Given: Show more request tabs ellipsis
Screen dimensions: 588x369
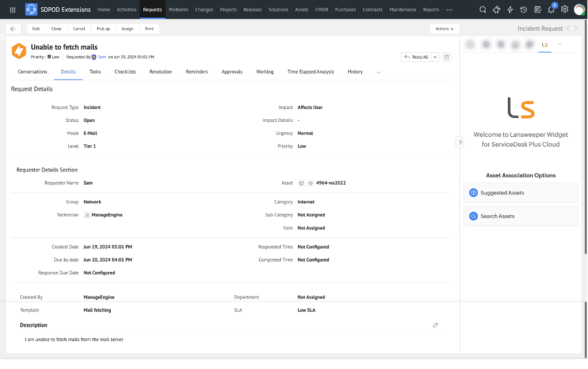Looking at the screenshot, I should pyautogui.click(x=378, y=72).
